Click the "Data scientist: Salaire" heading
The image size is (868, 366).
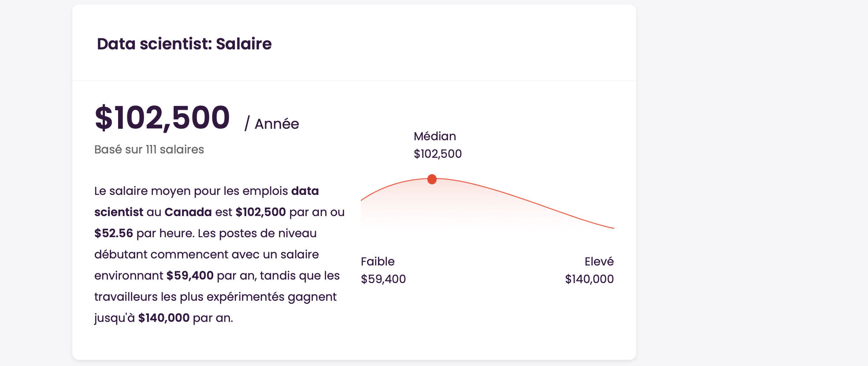[184, 44]
